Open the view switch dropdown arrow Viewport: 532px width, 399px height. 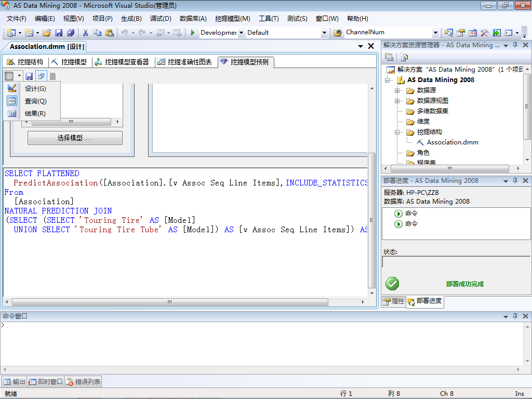[x=19, y=76]
